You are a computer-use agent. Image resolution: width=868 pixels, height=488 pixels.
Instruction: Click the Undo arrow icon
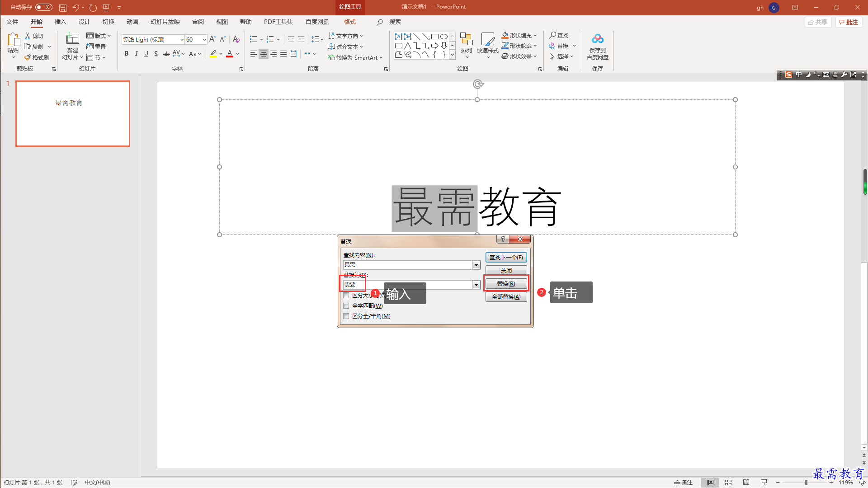point(75,8)
